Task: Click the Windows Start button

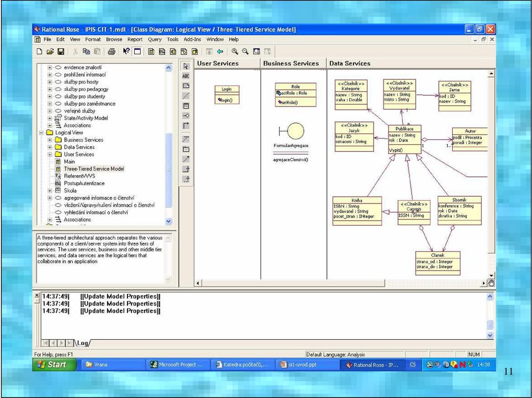Action: point(54,365)
